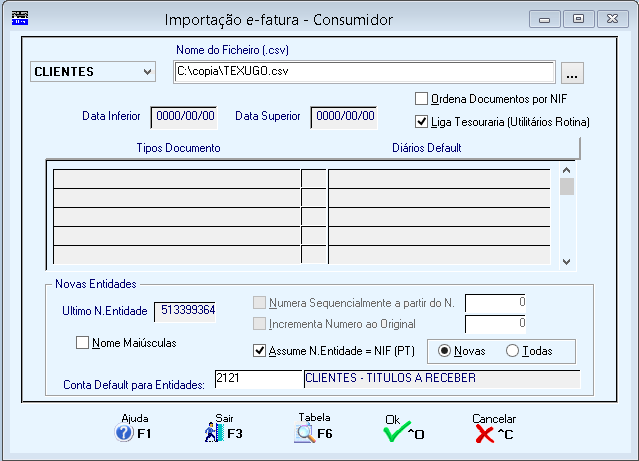The width and height of the screenshot is (639, 461).
Task: Open the Tabela F6 lookup icon
Action: click(x=304, y=433)
